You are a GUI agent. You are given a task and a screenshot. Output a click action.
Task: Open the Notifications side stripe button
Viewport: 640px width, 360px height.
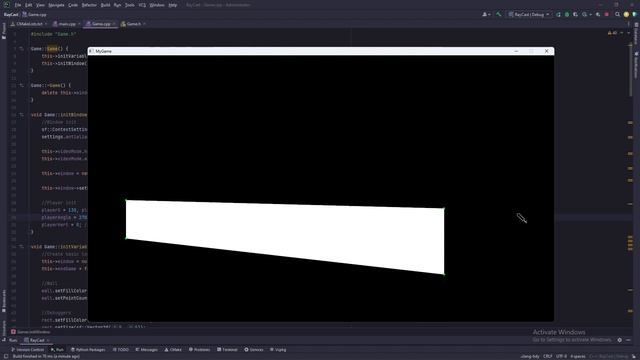pyautogui.click(x=636, y=65)
